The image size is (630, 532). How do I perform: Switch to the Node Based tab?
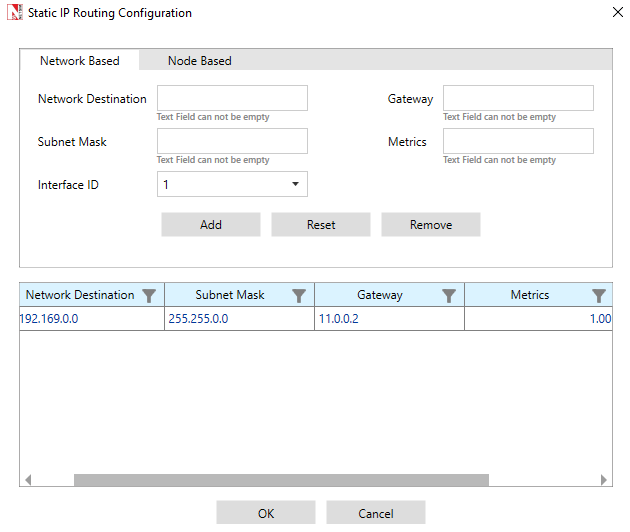tap(199, 61)
